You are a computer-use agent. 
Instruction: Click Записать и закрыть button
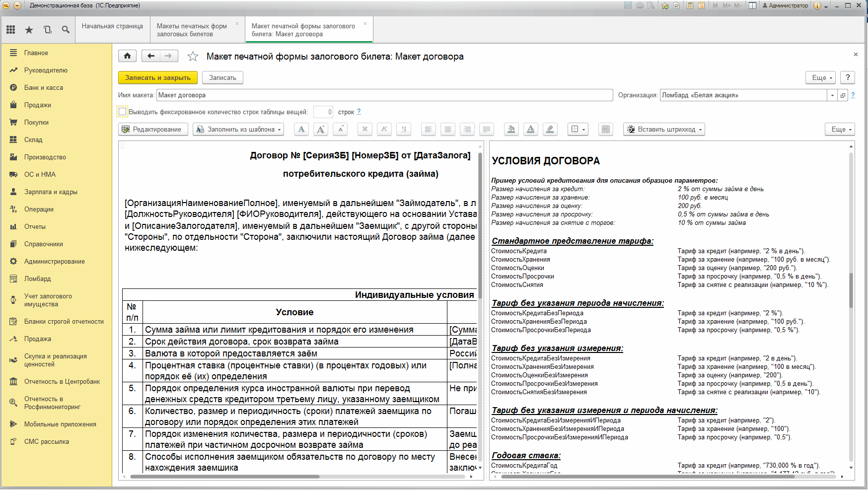tap(158, 77)
